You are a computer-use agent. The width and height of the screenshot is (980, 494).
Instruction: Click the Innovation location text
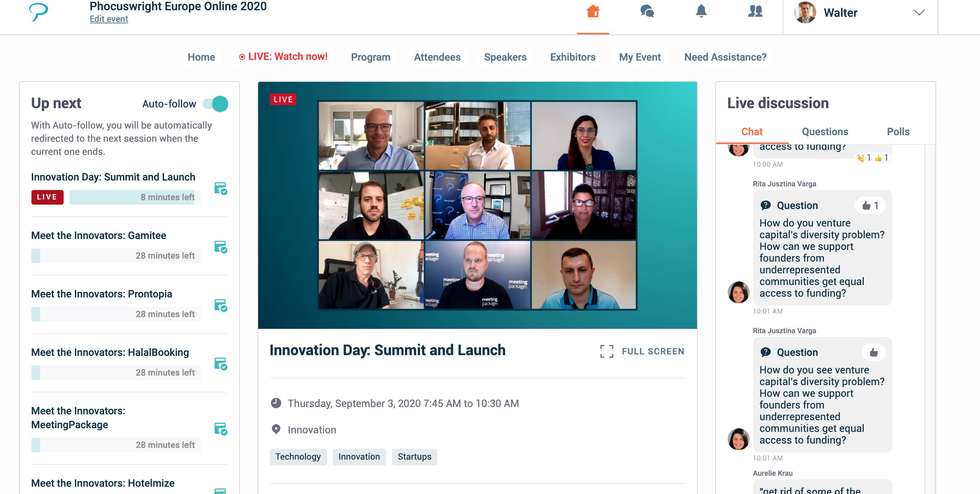click(x=312, y=430)
